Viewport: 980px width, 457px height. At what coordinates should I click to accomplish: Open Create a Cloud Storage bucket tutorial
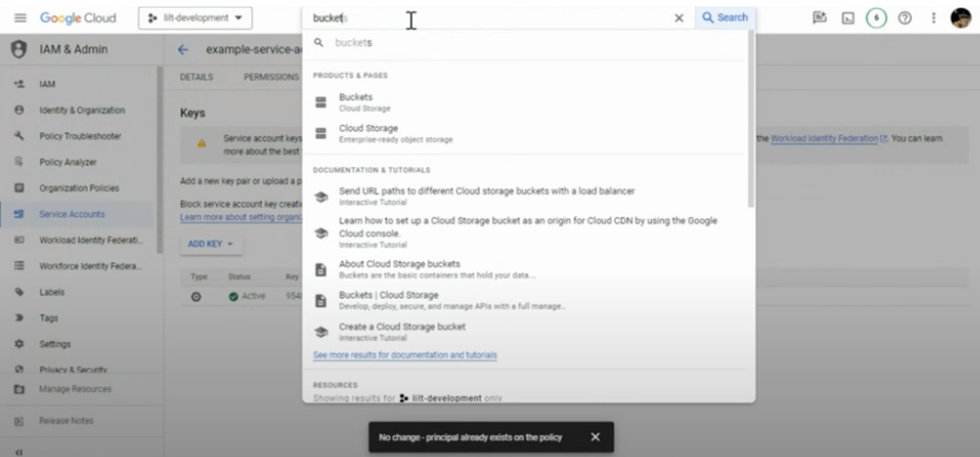click(x=525, y=331)
